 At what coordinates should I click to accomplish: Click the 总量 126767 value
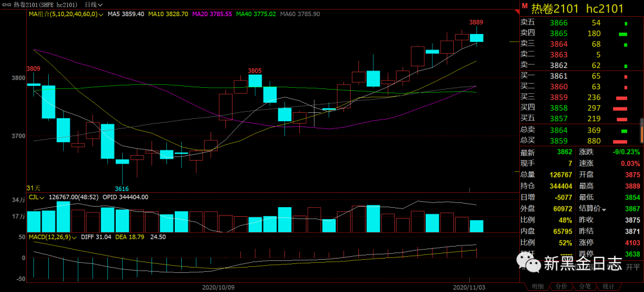click(561, 175)
